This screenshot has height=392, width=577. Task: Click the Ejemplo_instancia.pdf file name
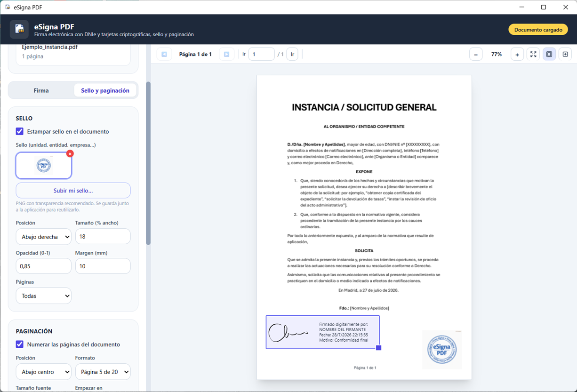pos(50,47)
